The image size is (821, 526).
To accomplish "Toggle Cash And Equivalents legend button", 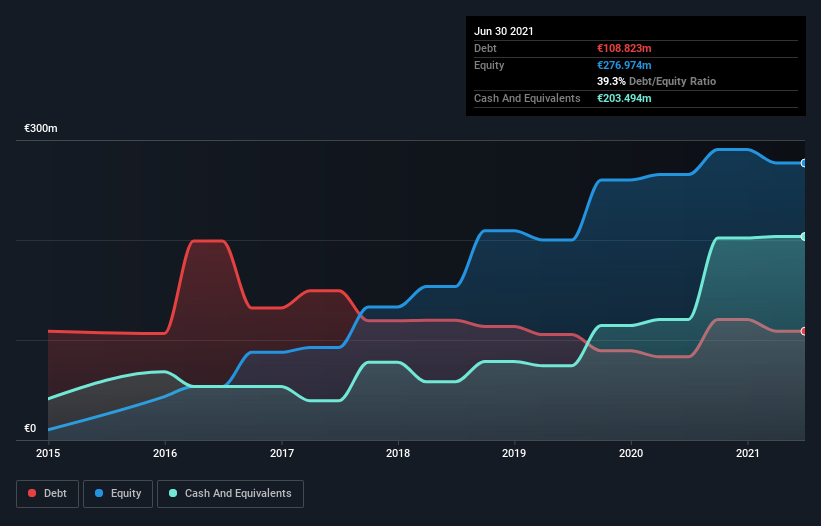I will click(230, 494).
